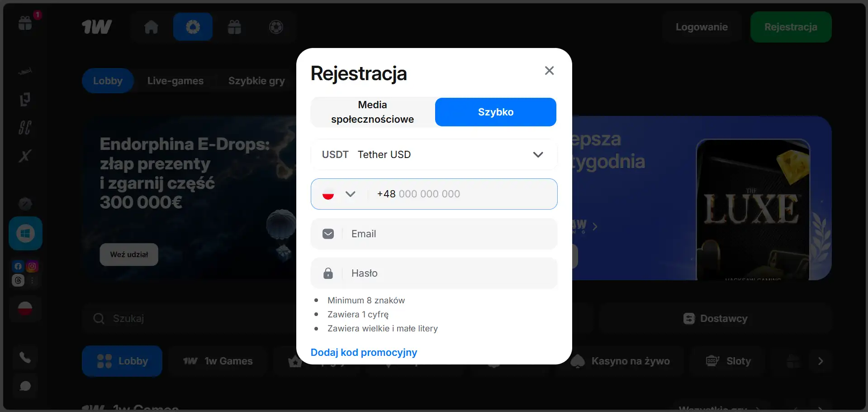Click the Logowanie button

click(702, 27)
